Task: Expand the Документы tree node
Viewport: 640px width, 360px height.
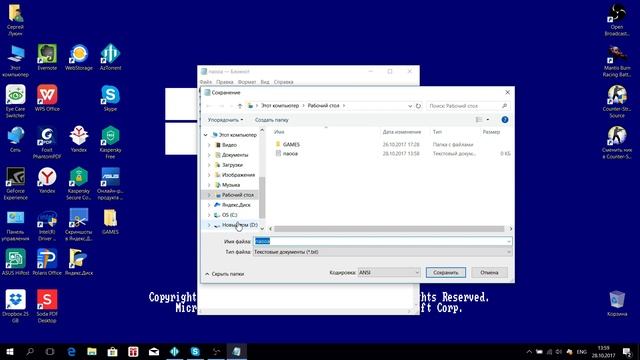Action: [209, 155]
